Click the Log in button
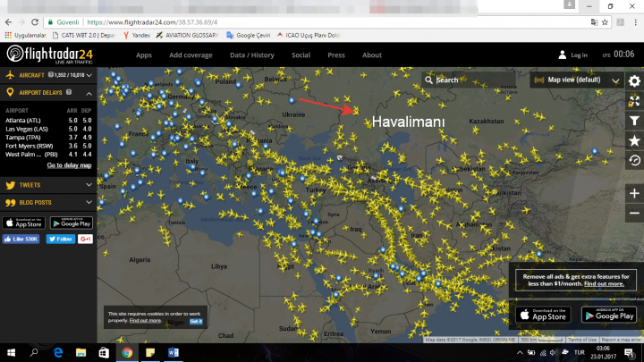 pos(573,55)
